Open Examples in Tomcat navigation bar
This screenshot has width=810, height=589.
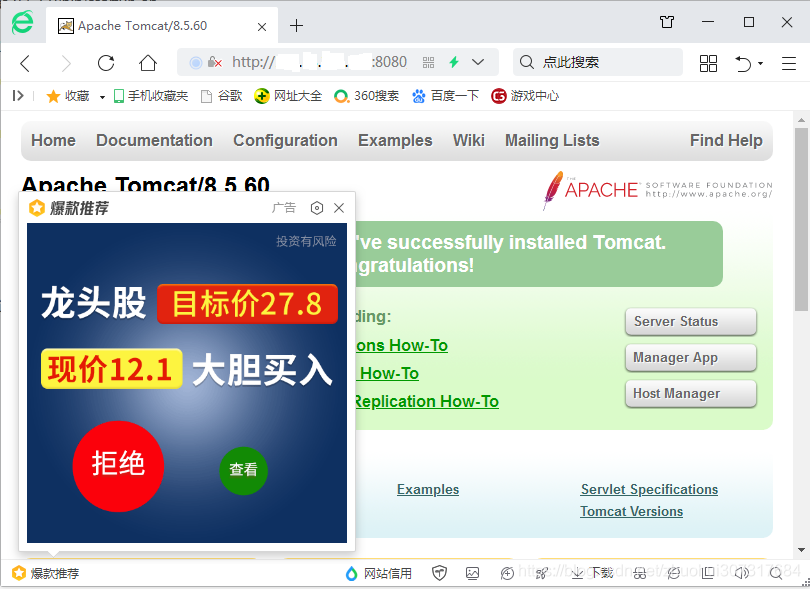coord(395,140)
